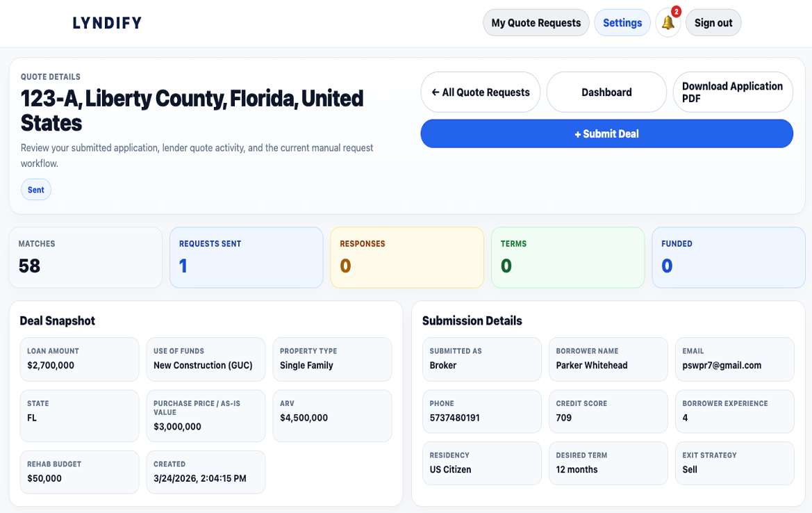
Task: Click the yellow Responses counter
Action: click(407, 257)
